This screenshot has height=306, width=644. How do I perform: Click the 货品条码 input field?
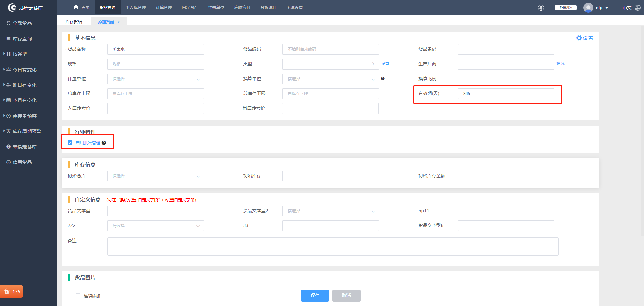pos(506,49)
